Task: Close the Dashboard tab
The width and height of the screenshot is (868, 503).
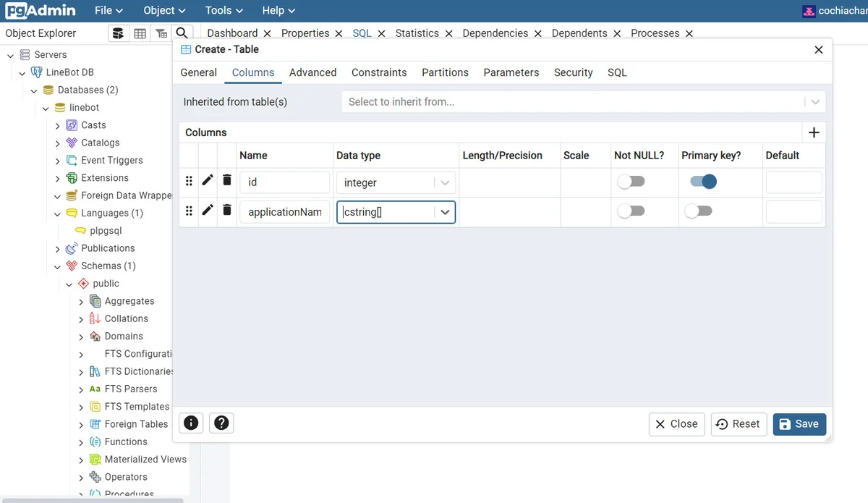Action: [267, 33]
